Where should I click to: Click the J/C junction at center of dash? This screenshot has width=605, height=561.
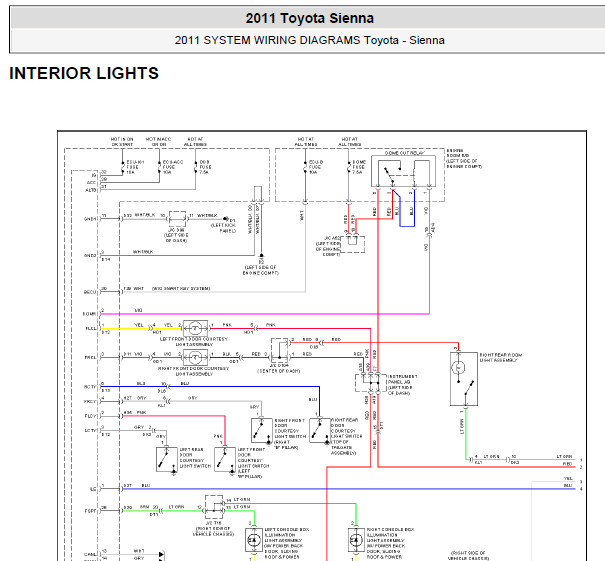280,350
